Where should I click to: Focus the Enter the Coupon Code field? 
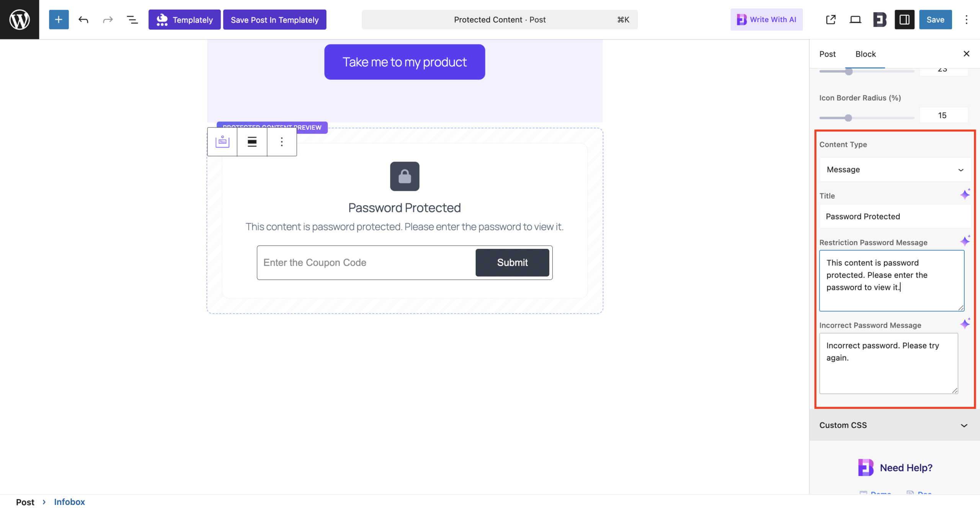click(366, 263)
